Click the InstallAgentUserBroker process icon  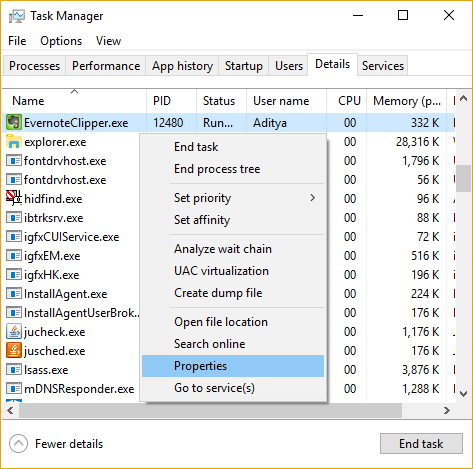[14, 313]
